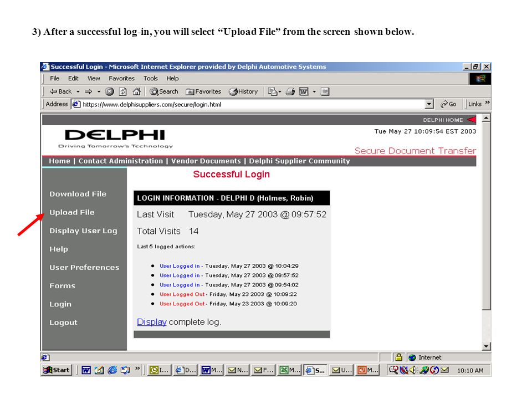Open User Preferences in sidebar

pyautogui.click(x=84, y=267)
